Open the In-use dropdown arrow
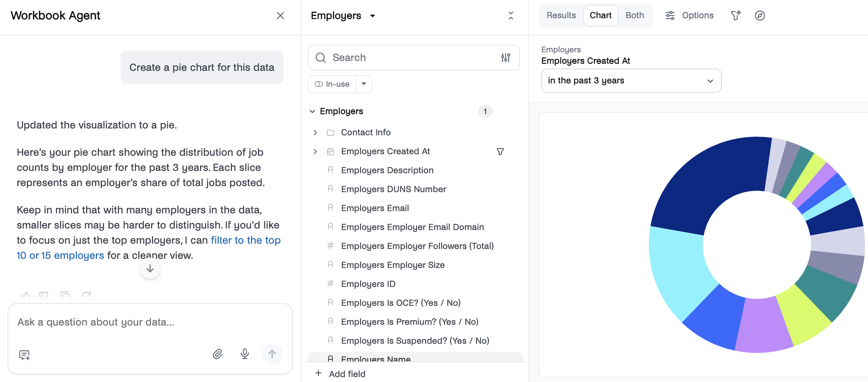Image resolution: width=868 pixels, height=382 pixels. [x=364, y=84]
